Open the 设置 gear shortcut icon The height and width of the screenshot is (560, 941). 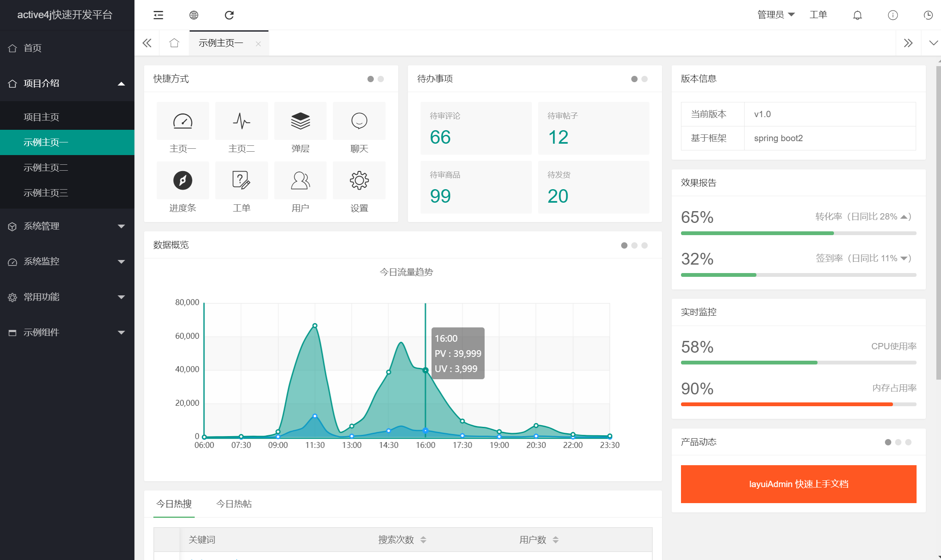click(359, 180)
